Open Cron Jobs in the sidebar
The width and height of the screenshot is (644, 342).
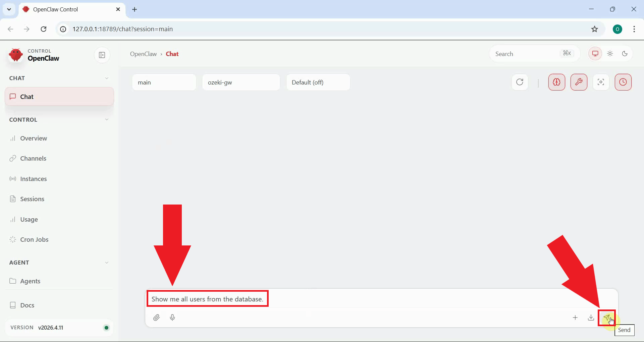59,239
